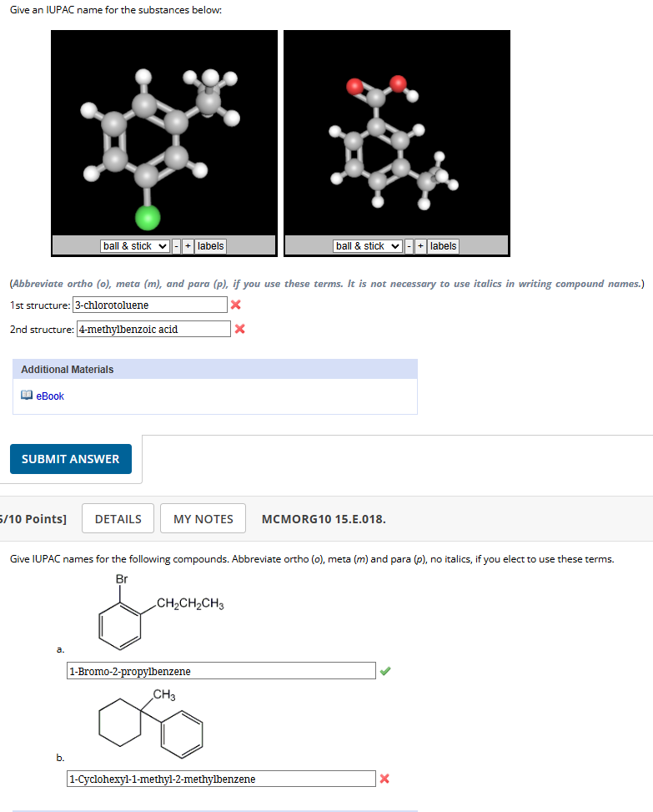The width and height of the screenshot is (653, 812).
Task: Click the SUBMIT ANSWER button
Action: (70, 458)
